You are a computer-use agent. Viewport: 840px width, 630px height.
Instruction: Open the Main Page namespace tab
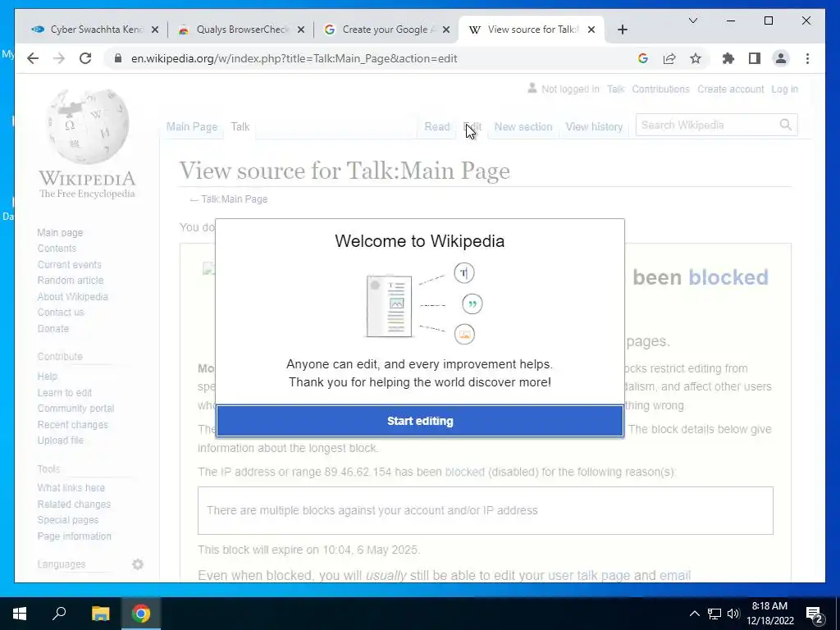coord(192,127)
